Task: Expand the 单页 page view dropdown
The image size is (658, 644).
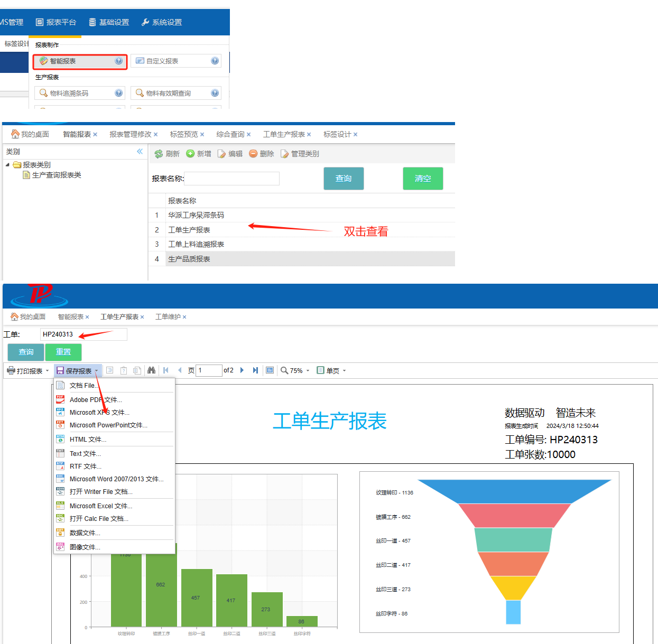Action: pos(331,371)
